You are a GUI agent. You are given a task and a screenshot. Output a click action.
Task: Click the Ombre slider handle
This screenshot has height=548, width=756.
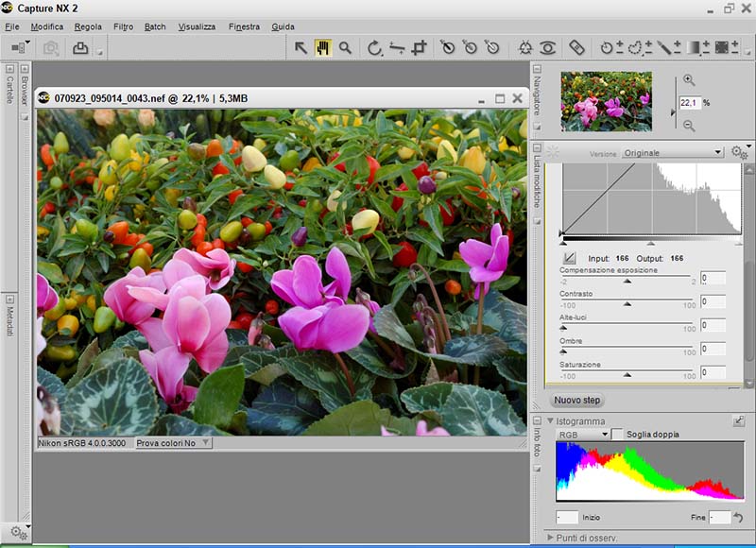tap(563, 351)
